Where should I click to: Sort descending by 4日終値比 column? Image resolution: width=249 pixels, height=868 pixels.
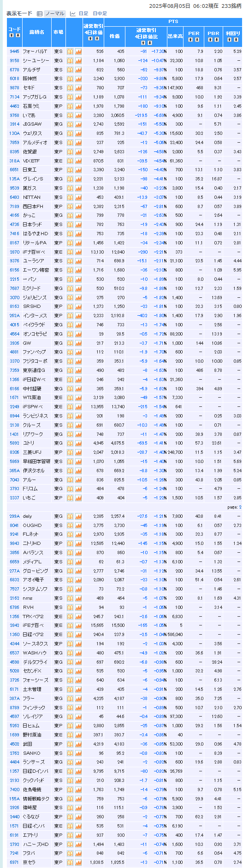[150, 42]
